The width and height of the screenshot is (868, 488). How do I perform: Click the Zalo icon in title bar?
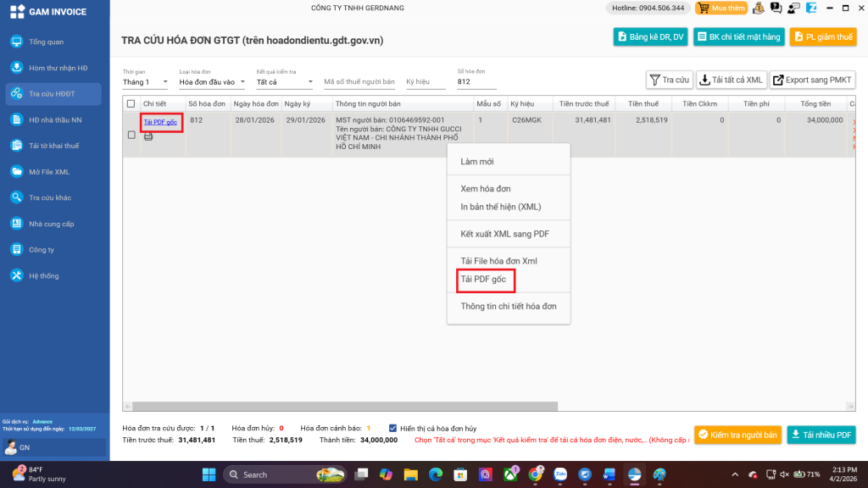[811, 8]
